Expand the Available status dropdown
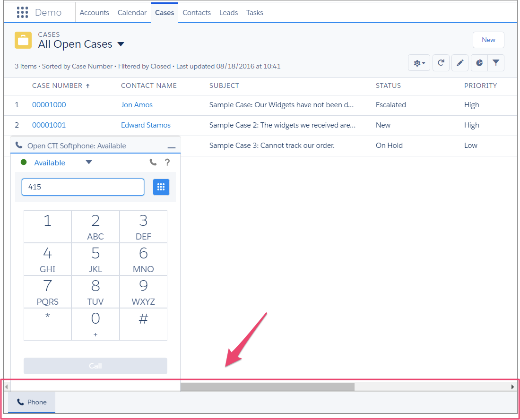520x420 pixels. pos(89,162)
